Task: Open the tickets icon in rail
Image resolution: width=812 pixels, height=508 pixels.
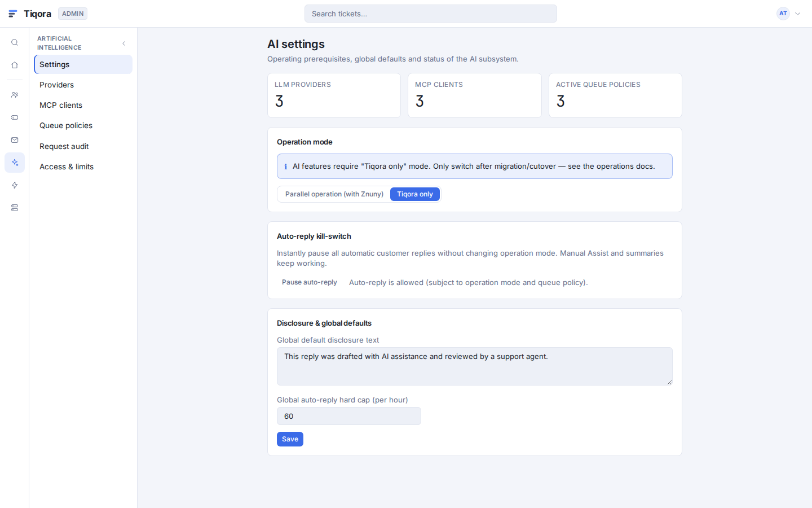Action: 15,117
